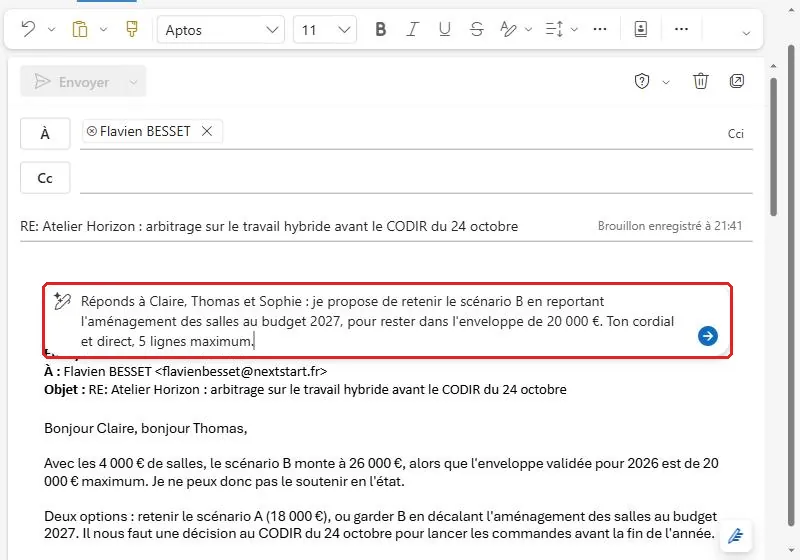Click the line spacing icon
Image resolution: width=800 pixels, height=560 pixels.
coord(554,30)
